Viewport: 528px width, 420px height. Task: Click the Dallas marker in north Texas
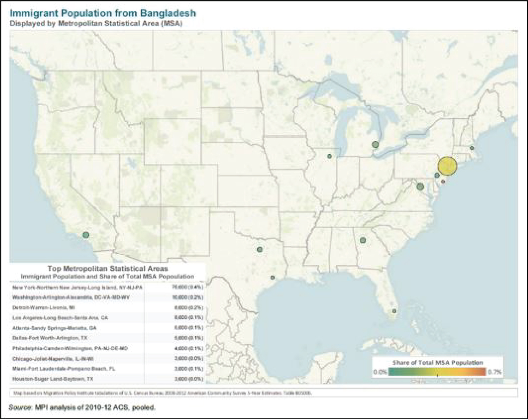pyautogui.click(x=259, y=249)
